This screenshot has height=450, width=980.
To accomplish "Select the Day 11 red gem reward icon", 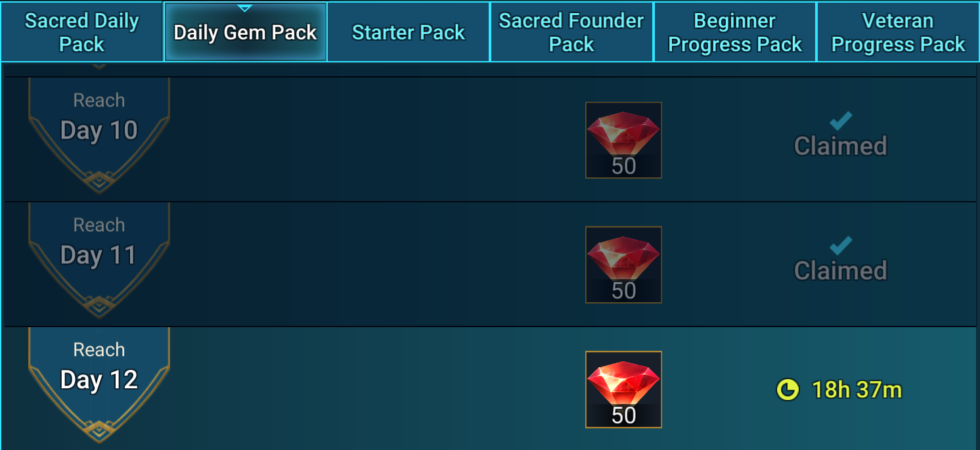I will [x=623, y=265].
